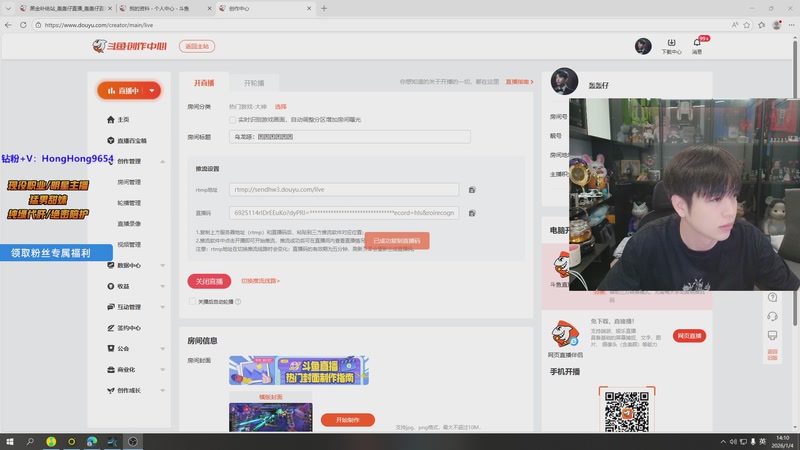Open the 直播中 status dropdown arrow
Screen dimensions: 800x450
152,91
